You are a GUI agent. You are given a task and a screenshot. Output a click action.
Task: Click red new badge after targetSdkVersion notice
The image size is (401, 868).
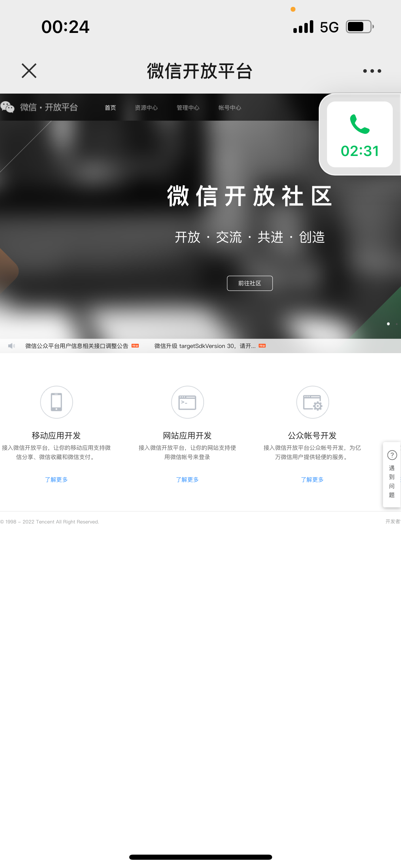(x=262, y=346)
